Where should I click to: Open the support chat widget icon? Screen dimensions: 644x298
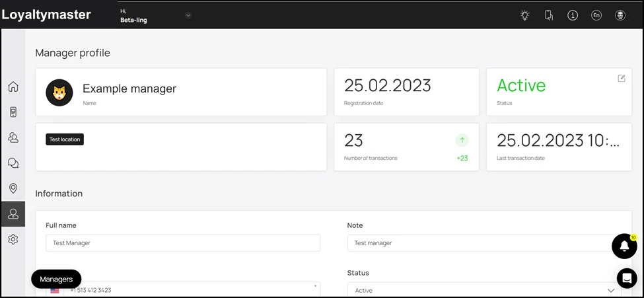627,278
